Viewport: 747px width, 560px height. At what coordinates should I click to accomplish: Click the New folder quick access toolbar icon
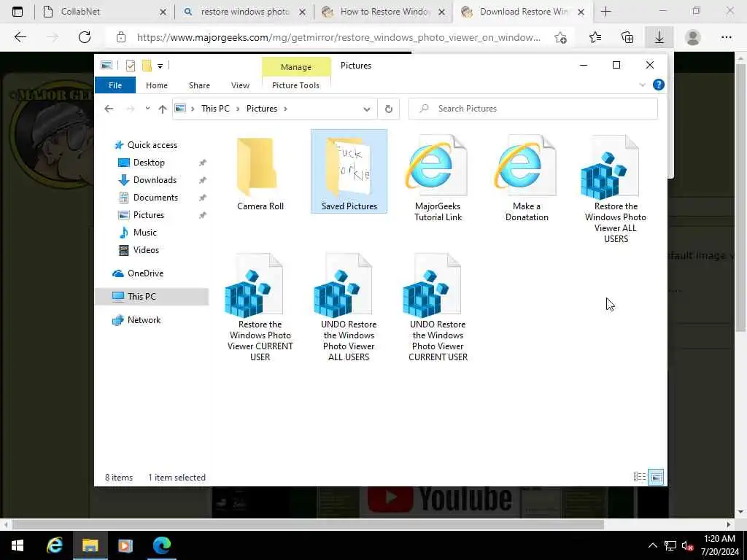(x=147, y=66)
